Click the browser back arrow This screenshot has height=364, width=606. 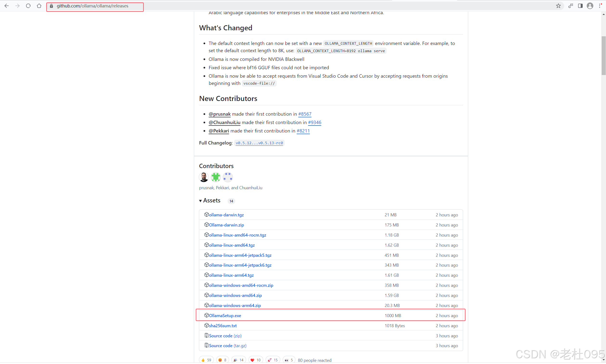point(7,6)
